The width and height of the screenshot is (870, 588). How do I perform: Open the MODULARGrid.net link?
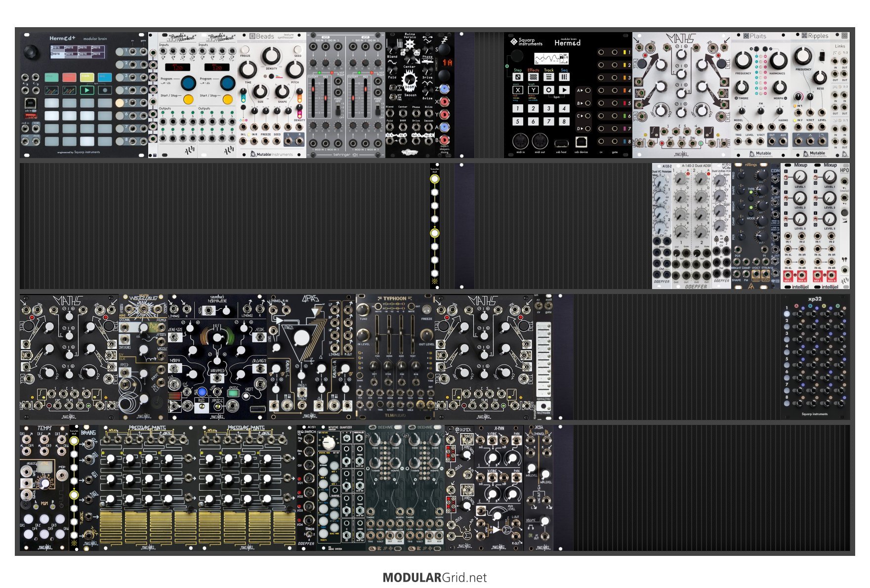point(435,577)
